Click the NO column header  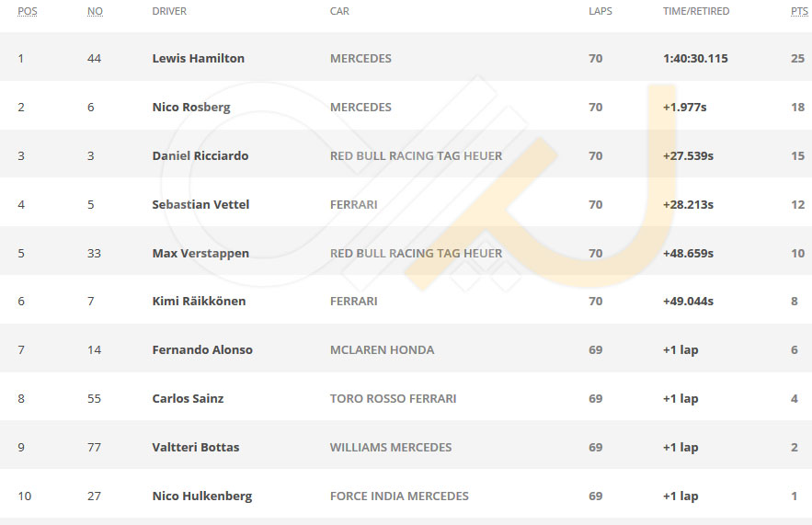95,11
